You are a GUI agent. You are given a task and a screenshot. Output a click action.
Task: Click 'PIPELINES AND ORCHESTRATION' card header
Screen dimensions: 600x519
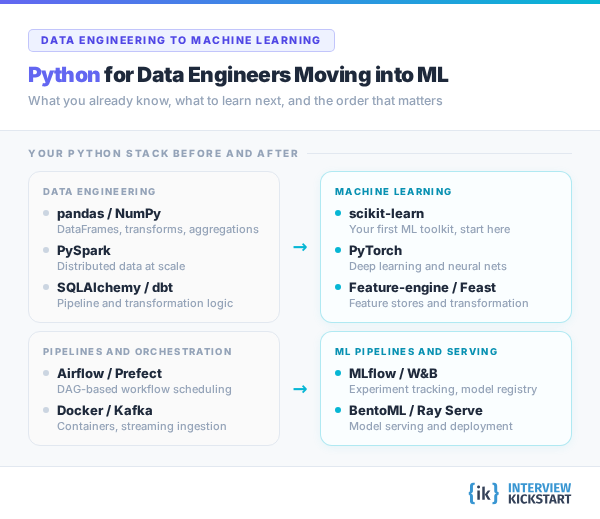coord(137,352)
